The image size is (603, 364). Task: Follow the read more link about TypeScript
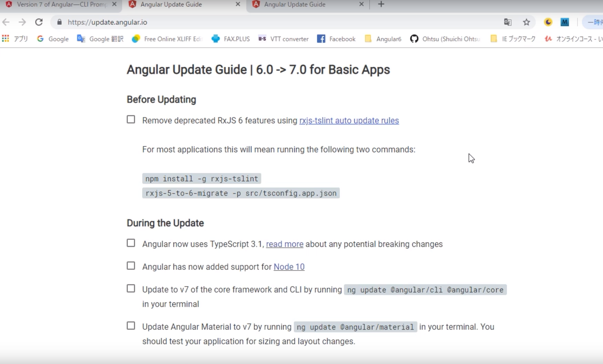[285, 244]
